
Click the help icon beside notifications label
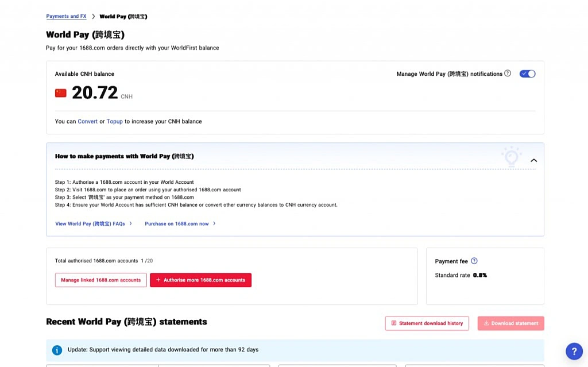508,74
